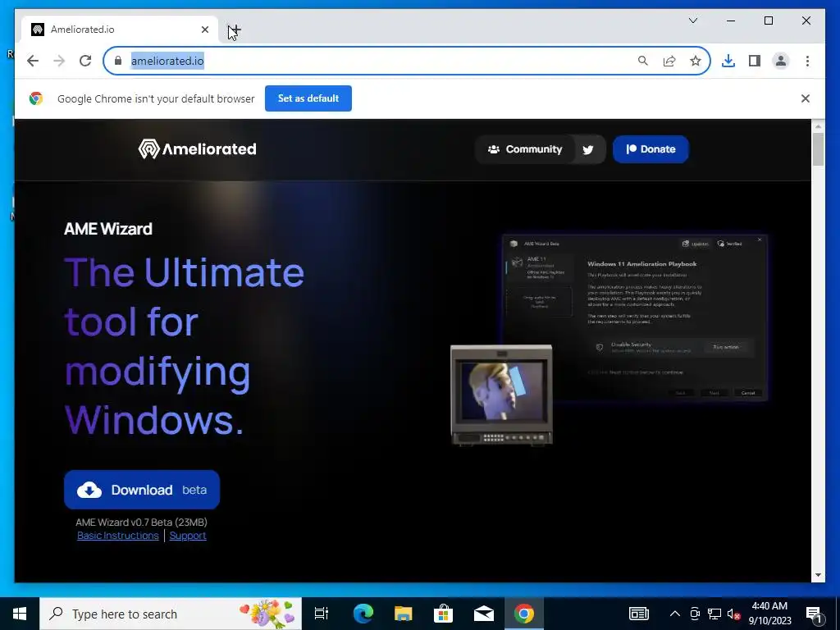
Task: Share this page using the share icon
Action: click(669, 61)
